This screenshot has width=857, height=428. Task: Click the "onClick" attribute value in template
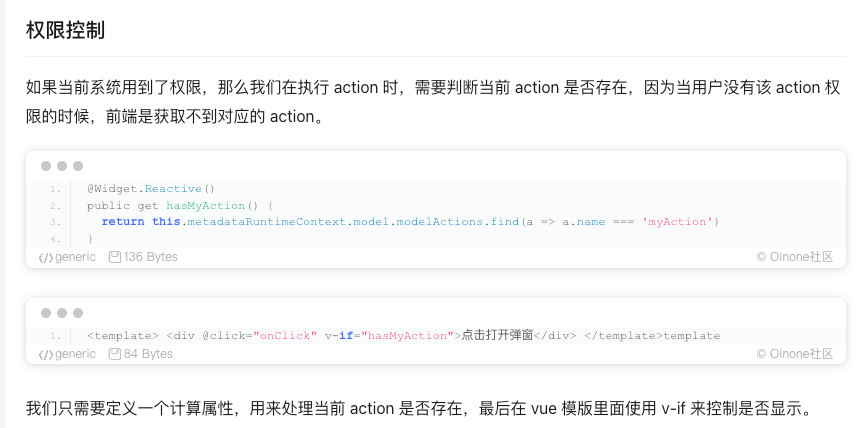pyautogui.click(x=285, y=336)
